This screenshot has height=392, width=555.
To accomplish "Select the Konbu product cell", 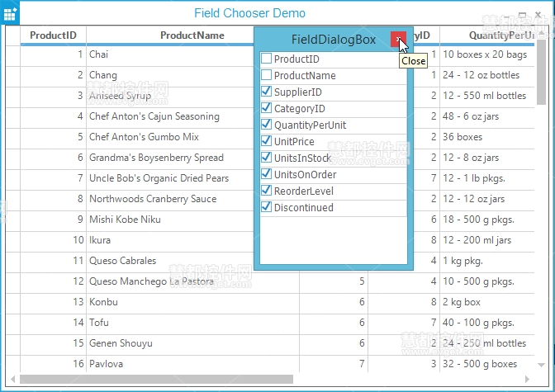I will point(193,302).
